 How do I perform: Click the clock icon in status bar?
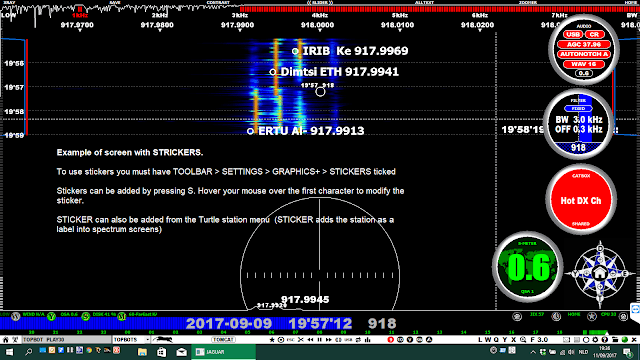tap(556, 316)
